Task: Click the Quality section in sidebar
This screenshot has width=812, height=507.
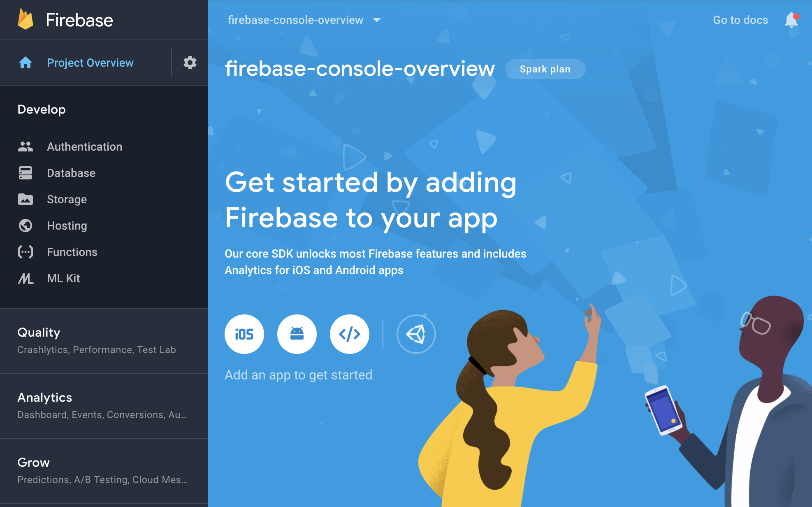Action: (104, 340)
